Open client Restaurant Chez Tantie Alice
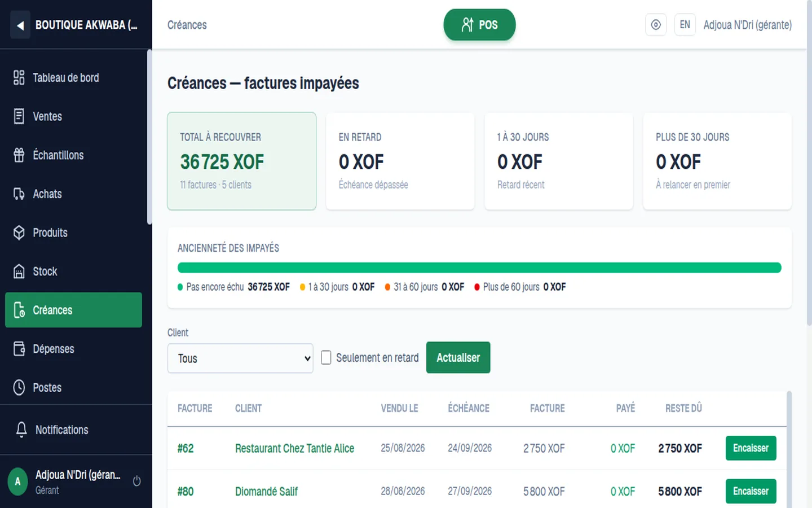812x508 pixels. click(x=294, y=448)
